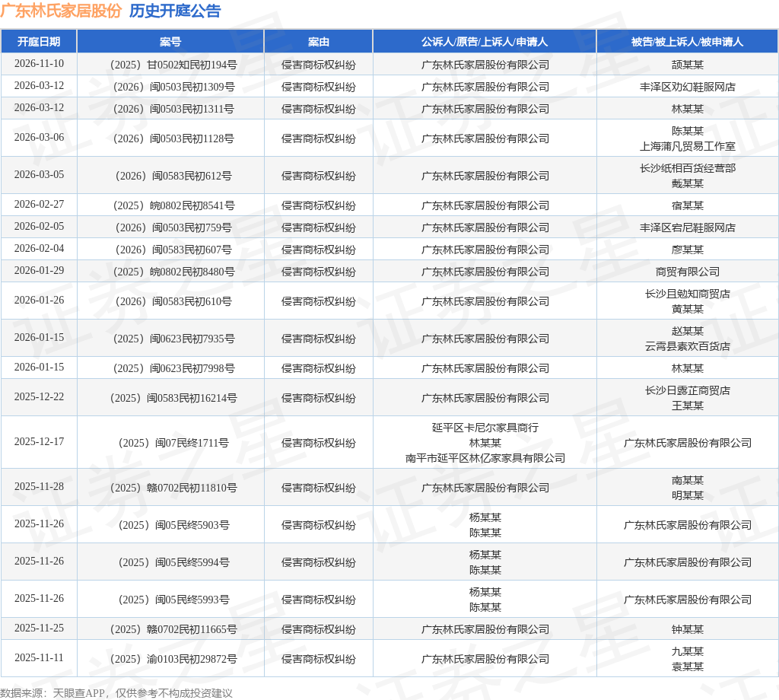Click date cell 2026-03-05
Screen dimensions: 779x700
click(39, 174)
